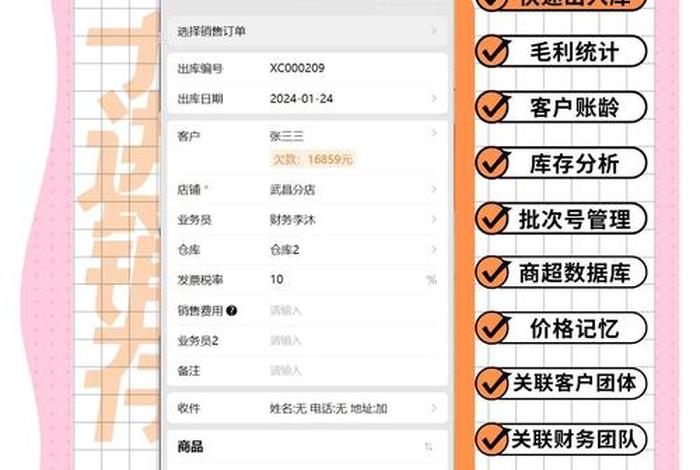Click the 关联财务团队 checkmark icon
Image resolution: width=700 pixels, height=470 pixels.
pyautogui.click(x=493, y=439)
